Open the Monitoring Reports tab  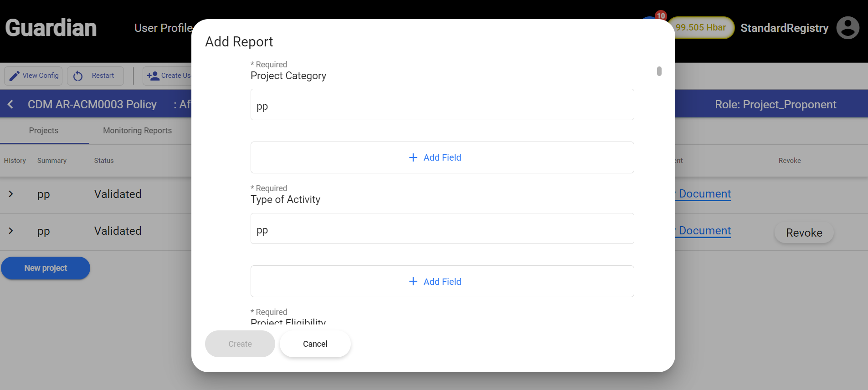coord(137,131)
